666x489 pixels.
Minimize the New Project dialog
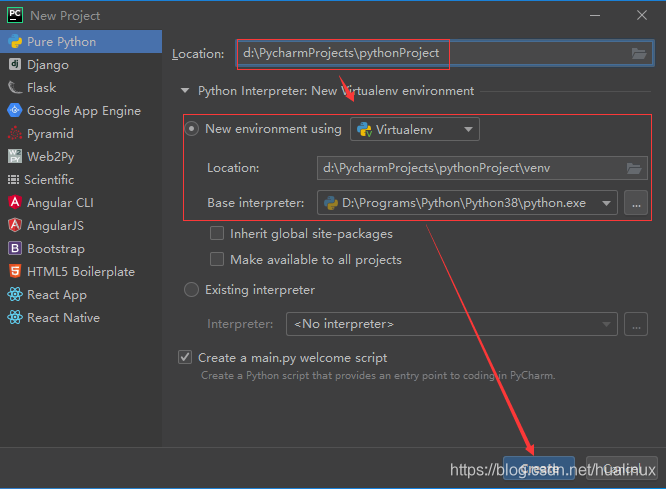tap(595, 15)
